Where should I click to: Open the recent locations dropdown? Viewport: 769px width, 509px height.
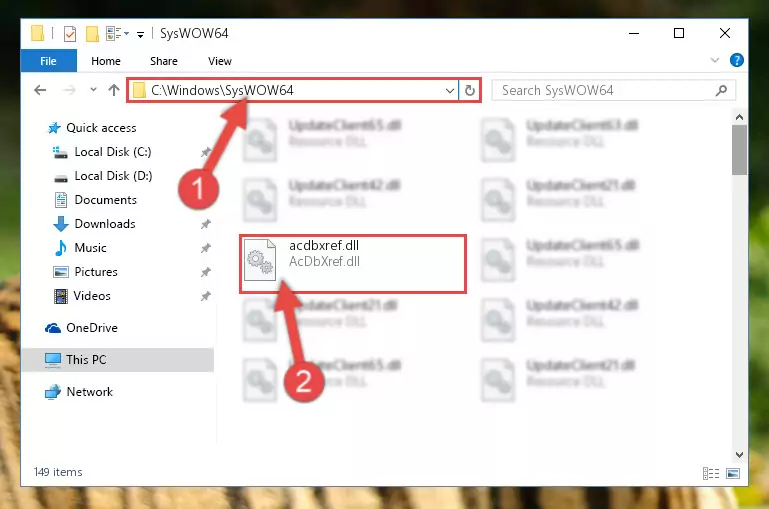coord(93,90)
